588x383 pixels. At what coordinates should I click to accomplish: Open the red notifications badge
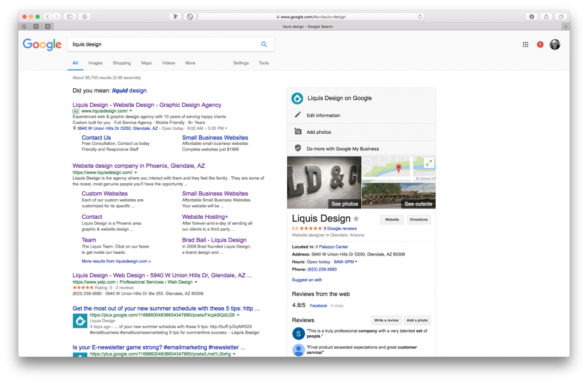tap(540, 45)
